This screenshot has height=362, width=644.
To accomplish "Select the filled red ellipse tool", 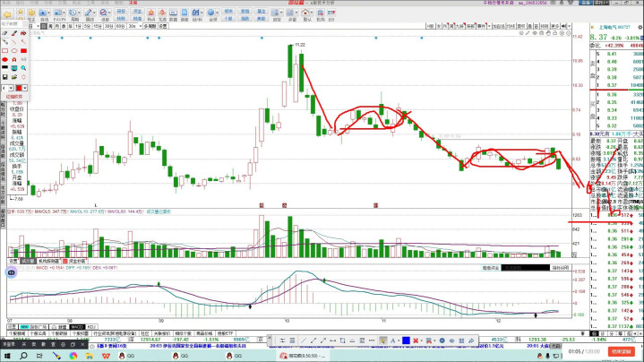I will click(5, 59).
